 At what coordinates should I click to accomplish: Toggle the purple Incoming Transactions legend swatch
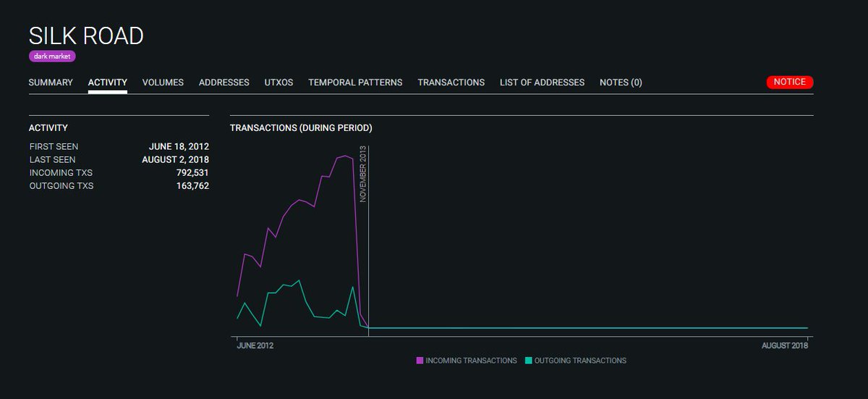pyautogui.click(x=420, y=361)
